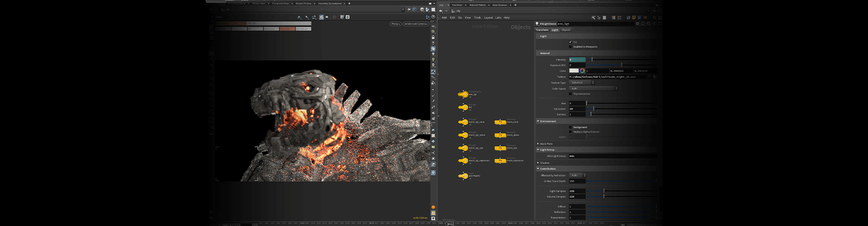Image resolution: width=868 pixels, height=226 pixels.
Task: Pin the viewport pane path
Action: click(x=409, y=9)
